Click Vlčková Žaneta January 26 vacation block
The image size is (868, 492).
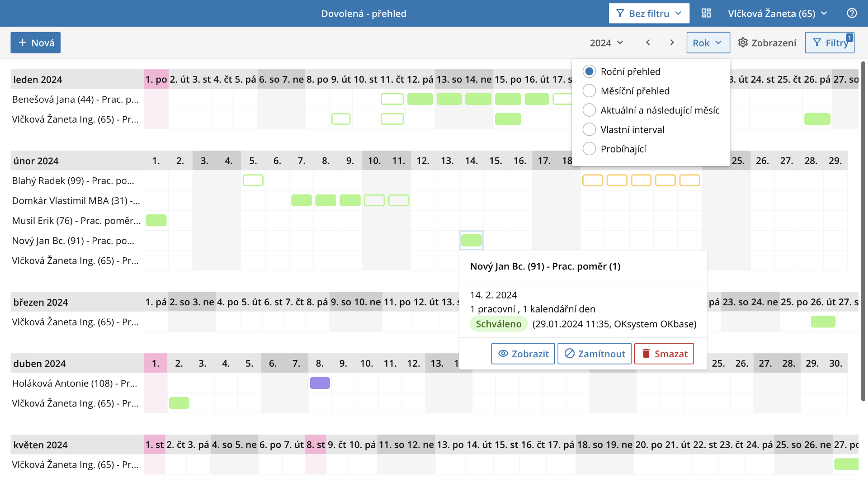817,119
